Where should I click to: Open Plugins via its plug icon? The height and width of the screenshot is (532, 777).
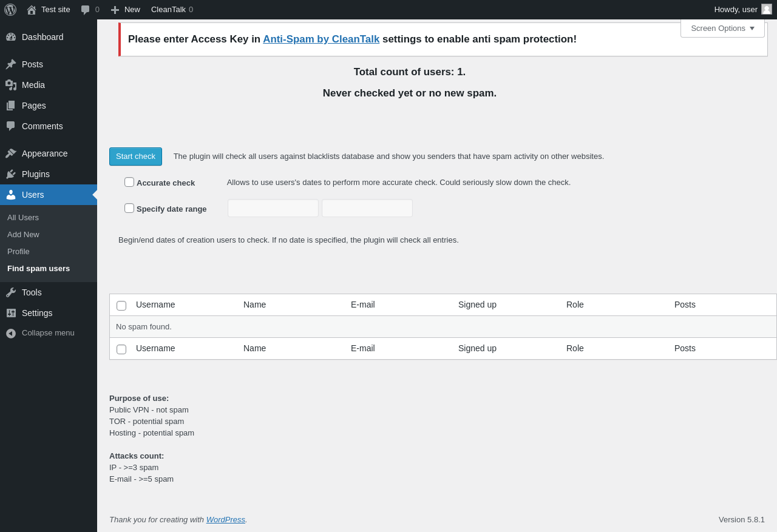pos(11,174)
